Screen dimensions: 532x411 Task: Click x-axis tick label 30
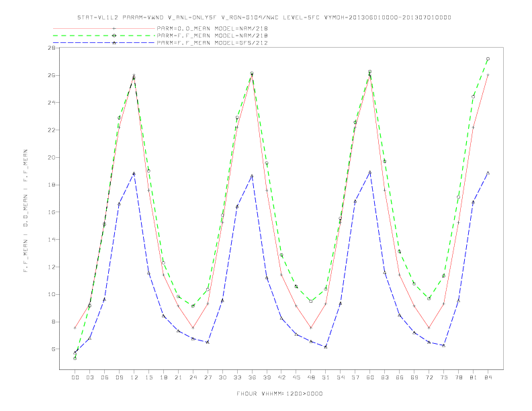point(222,377)
